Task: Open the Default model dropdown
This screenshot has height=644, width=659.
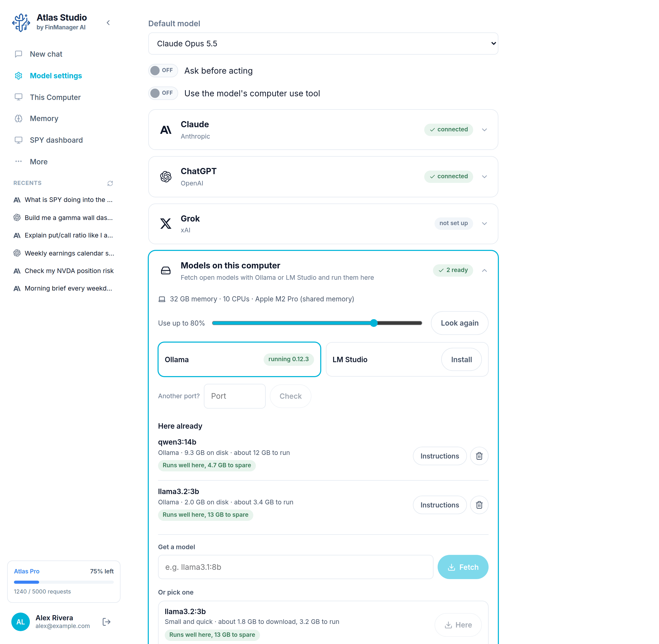Action: 323,44
